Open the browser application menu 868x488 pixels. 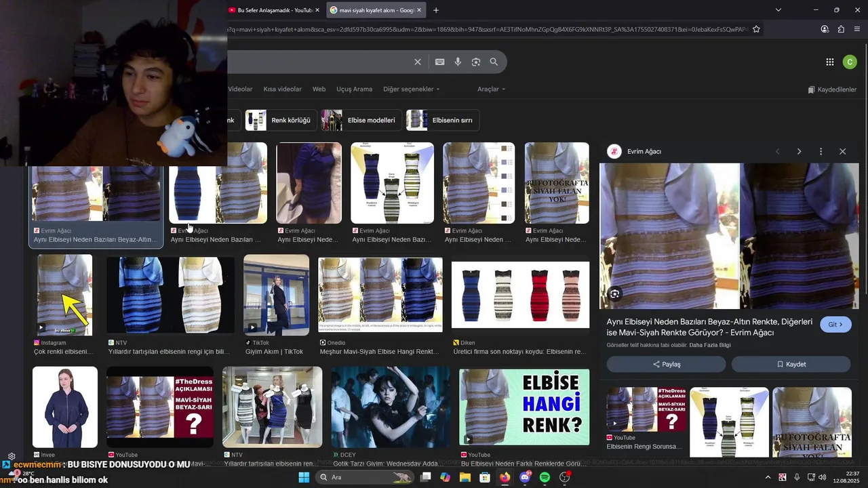point(857,29)
